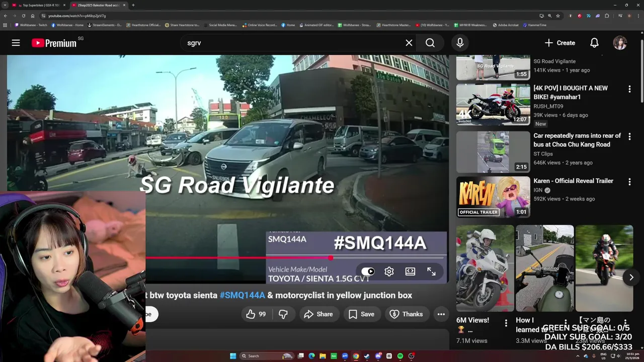Open File Explorer from the taskbar
This screenshot has height=362, width=644.
coord(323,356)
